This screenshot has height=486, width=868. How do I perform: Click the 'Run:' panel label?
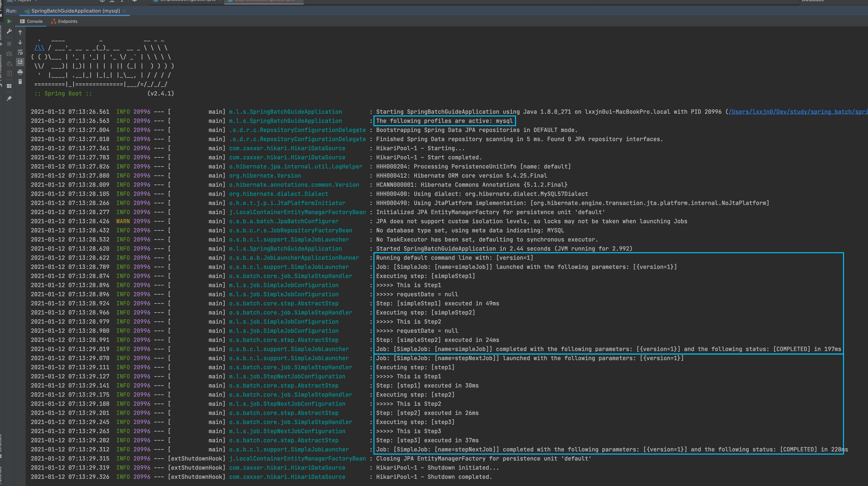pyautogui.click(x=11, y=11)
